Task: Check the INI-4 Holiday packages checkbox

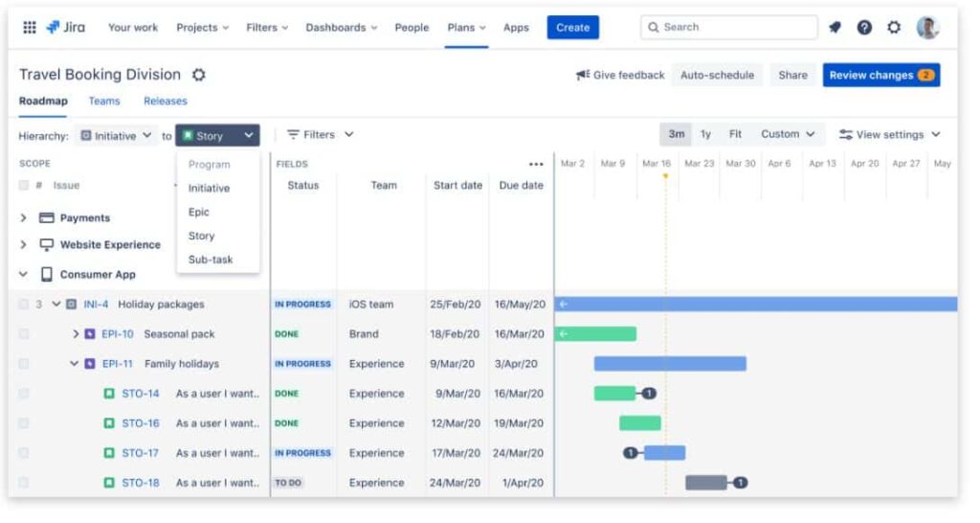Action: [24, 304]
